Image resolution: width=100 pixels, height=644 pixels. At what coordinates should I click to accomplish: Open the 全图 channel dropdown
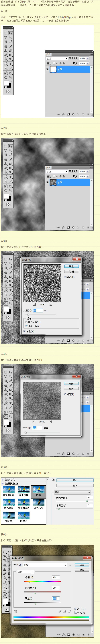[x=26, y=572]
